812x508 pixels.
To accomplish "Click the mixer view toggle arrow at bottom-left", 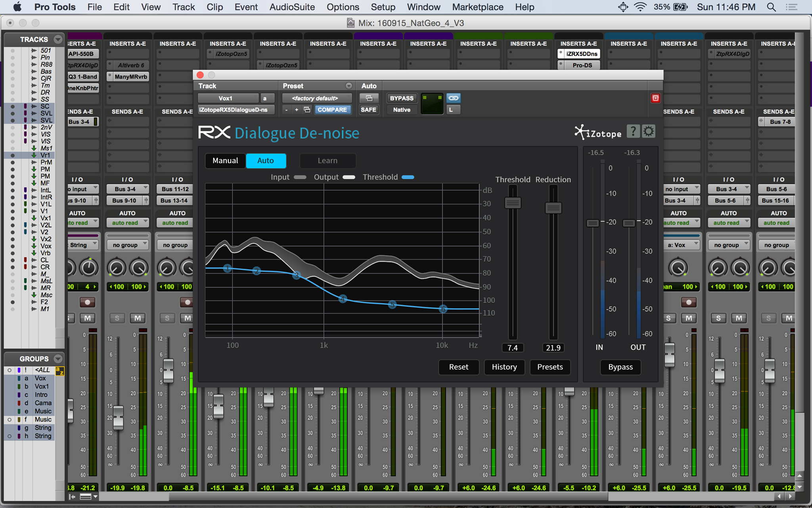I will coord(72,496).
